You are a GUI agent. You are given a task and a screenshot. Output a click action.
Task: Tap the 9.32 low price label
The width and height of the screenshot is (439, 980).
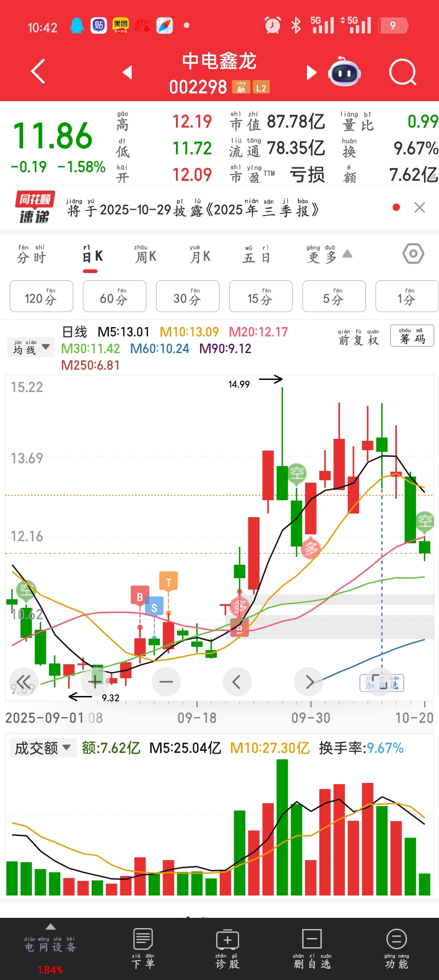pos(111,698)
